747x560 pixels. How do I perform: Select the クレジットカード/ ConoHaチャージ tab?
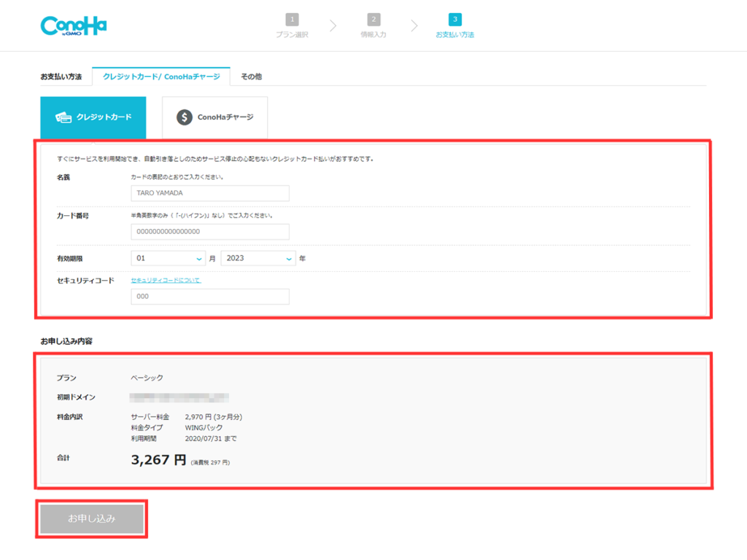click(161, 77)
